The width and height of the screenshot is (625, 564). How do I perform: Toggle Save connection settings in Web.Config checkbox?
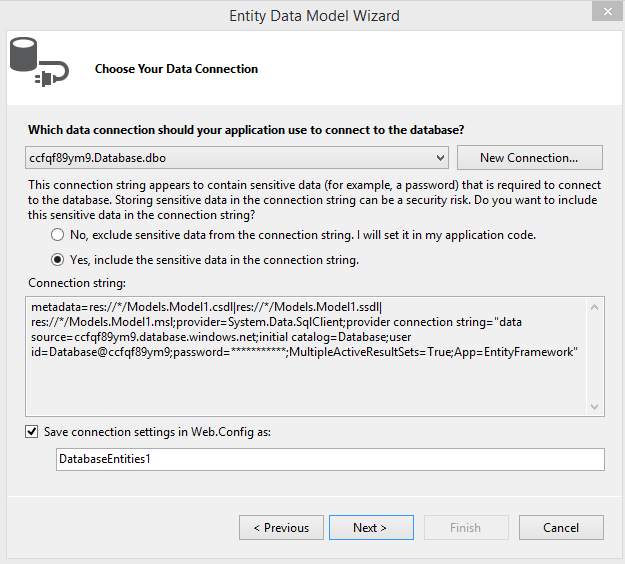coord(31,432)
